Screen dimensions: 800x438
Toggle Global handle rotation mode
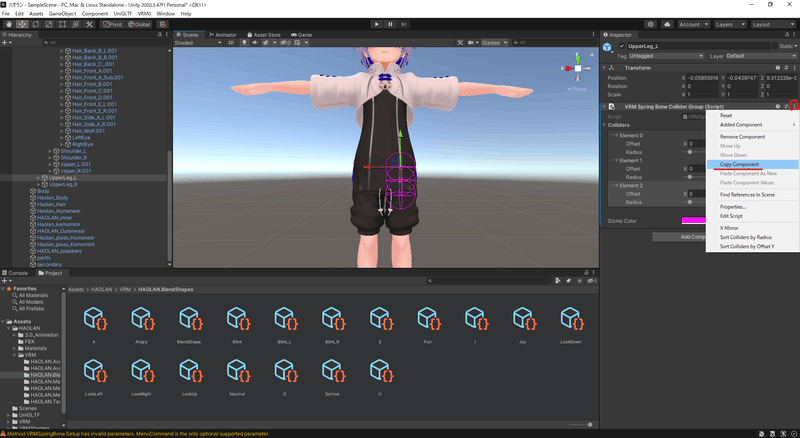139,24
